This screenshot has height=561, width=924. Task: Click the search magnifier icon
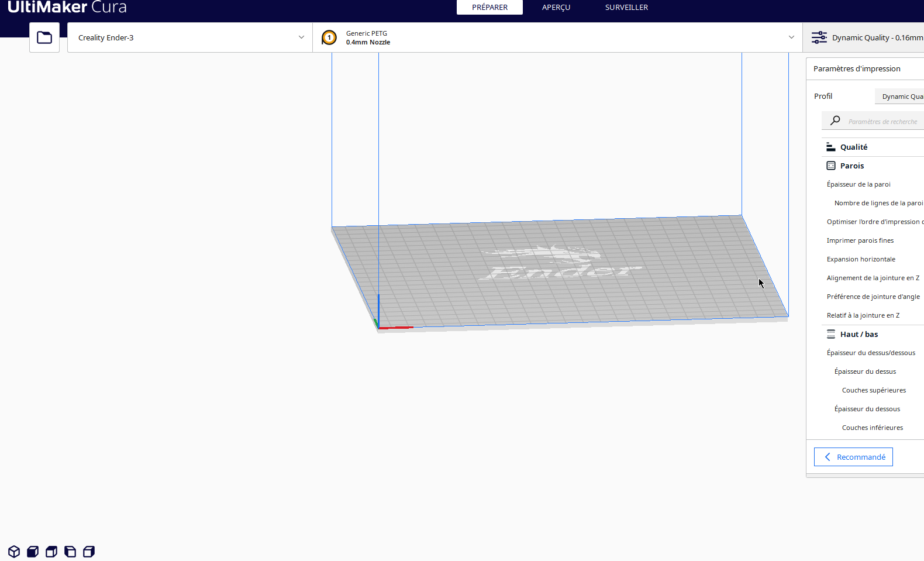coord(835,121)
